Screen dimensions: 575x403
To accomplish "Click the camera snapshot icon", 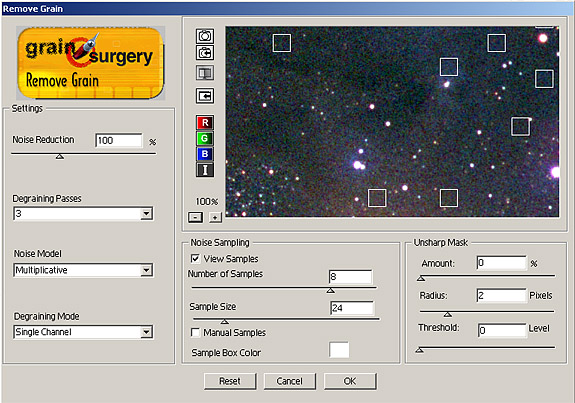I will pos(205,36).
